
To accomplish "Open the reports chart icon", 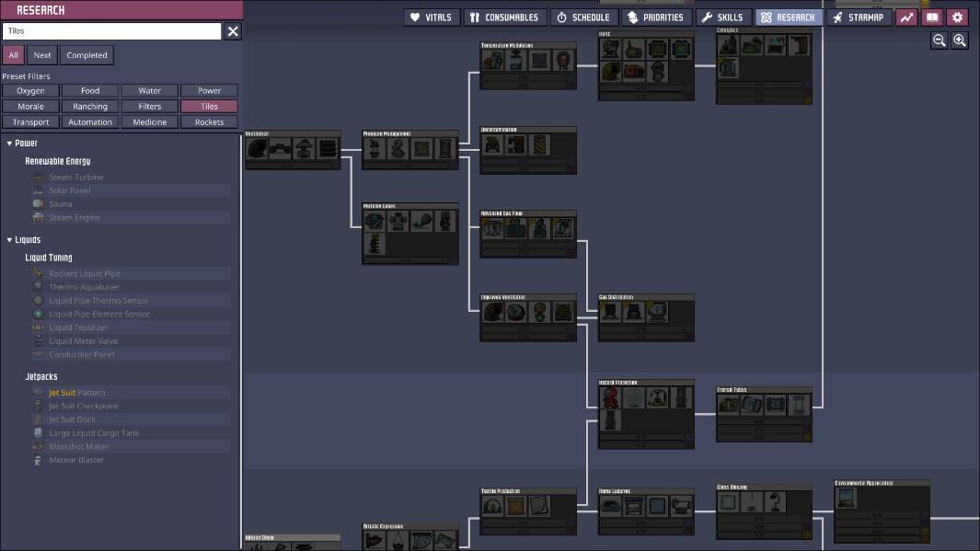I will point(906,17).
